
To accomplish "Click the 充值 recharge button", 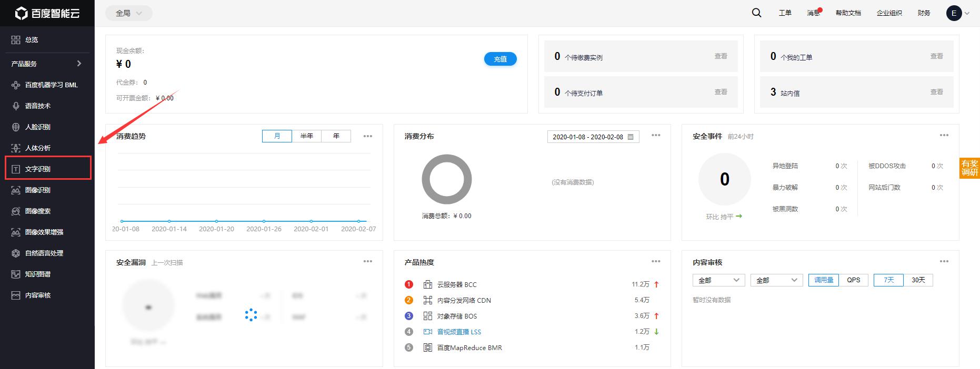I will tap(500, 59).
